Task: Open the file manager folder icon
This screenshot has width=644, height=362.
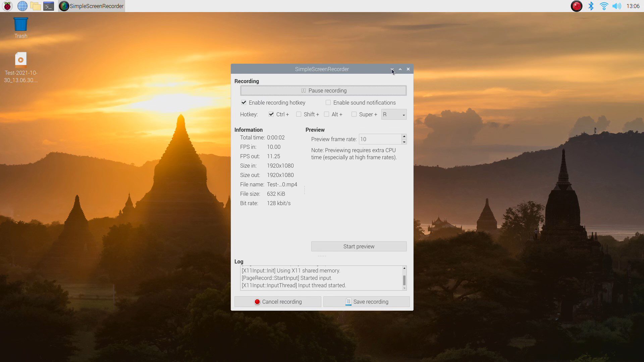Action: (35, 6)
